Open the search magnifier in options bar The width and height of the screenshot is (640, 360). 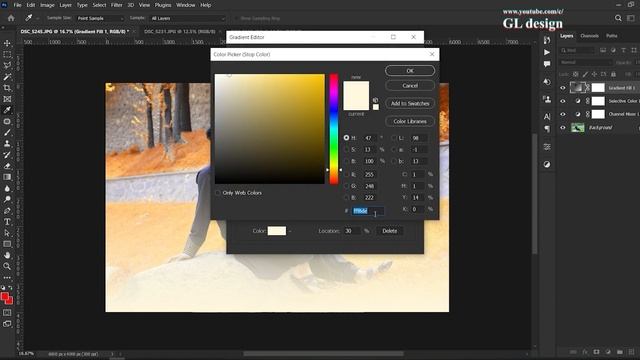click(618, 18)
